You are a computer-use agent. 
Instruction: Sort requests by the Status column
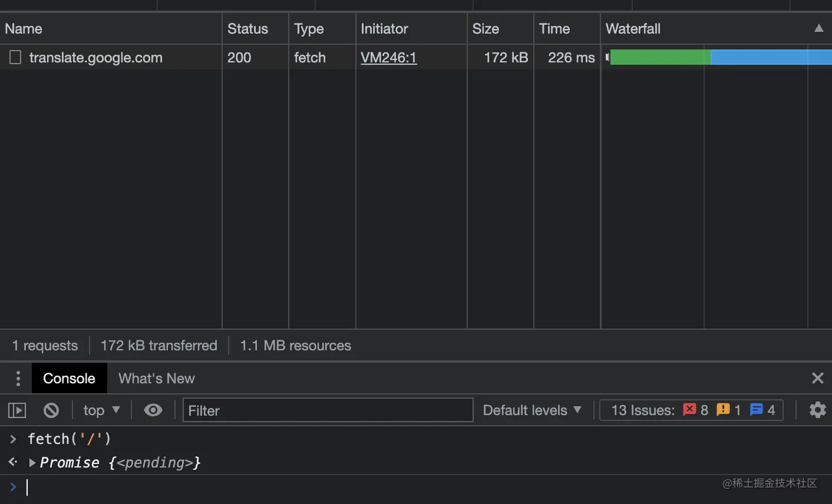255,28
